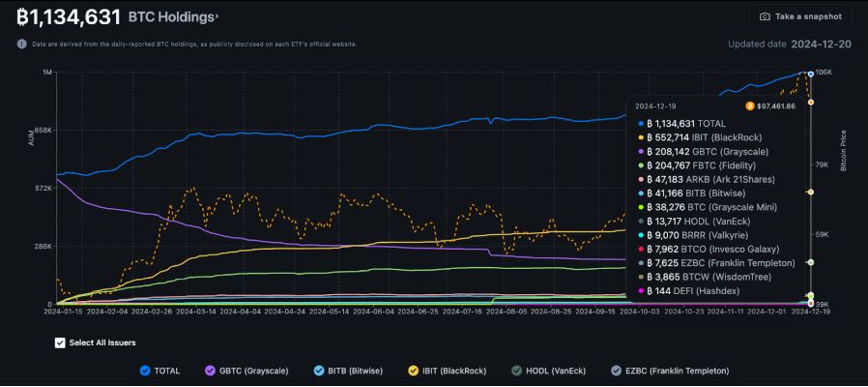Toggle IBIT (BlackRock) legend series
The image size is (868, 387).
448,371
